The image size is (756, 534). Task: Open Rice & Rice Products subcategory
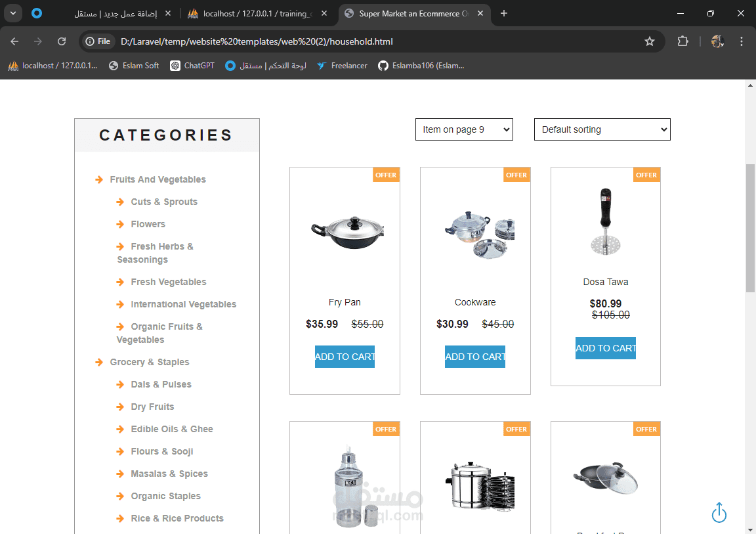177,518
